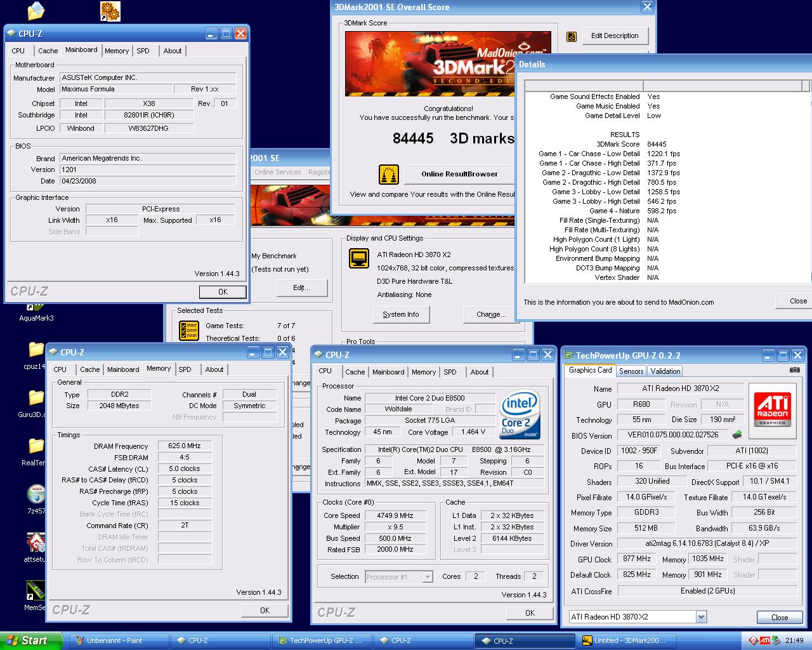Screen dimensions: 812x650
Task: Click OK in Memory CPU-Z window
Action: pos(265,611)
